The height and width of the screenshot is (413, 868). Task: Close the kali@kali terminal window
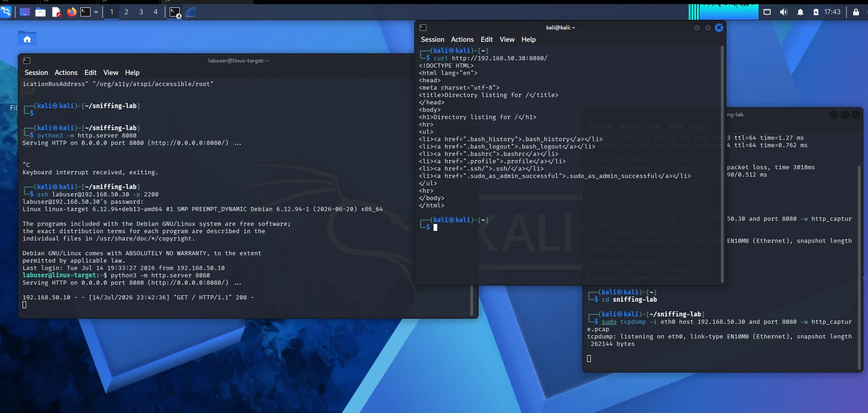pos(719,28)
